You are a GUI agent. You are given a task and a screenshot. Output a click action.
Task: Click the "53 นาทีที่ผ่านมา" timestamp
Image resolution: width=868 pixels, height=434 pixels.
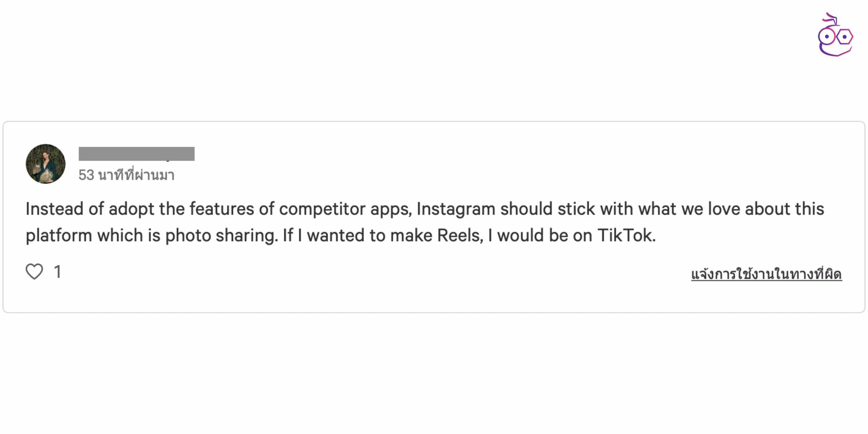click(126, 175)
